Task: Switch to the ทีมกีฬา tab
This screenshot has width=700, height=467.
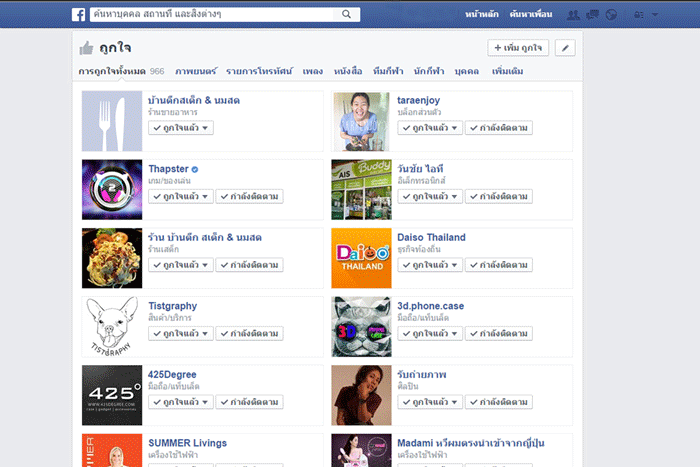Action: tap(388, 71)
